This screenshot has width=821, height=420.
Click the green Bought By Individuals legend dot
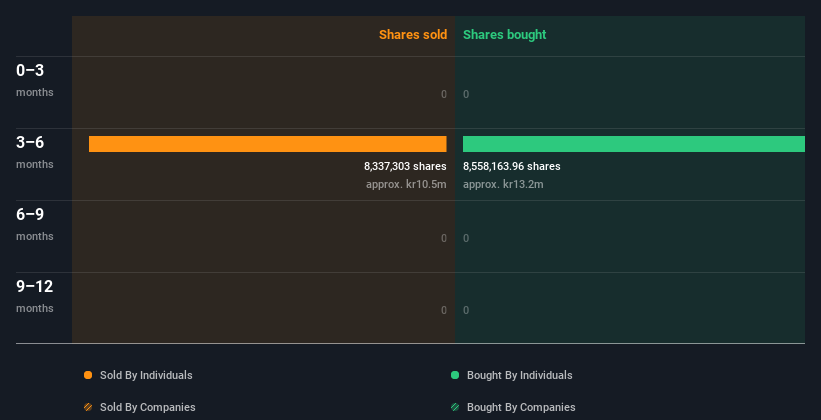[x=455, y=375]
